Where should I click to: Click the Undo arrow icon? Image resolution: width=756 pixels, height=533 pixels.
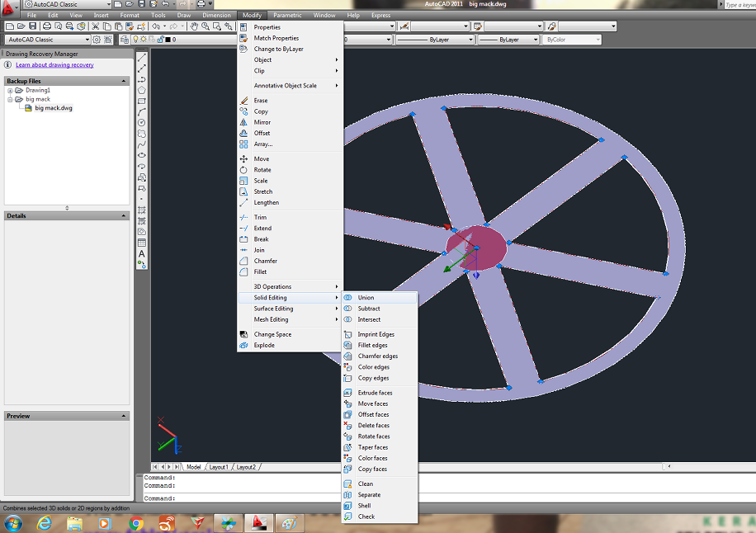pyautogui.click(x=156, y=26)
